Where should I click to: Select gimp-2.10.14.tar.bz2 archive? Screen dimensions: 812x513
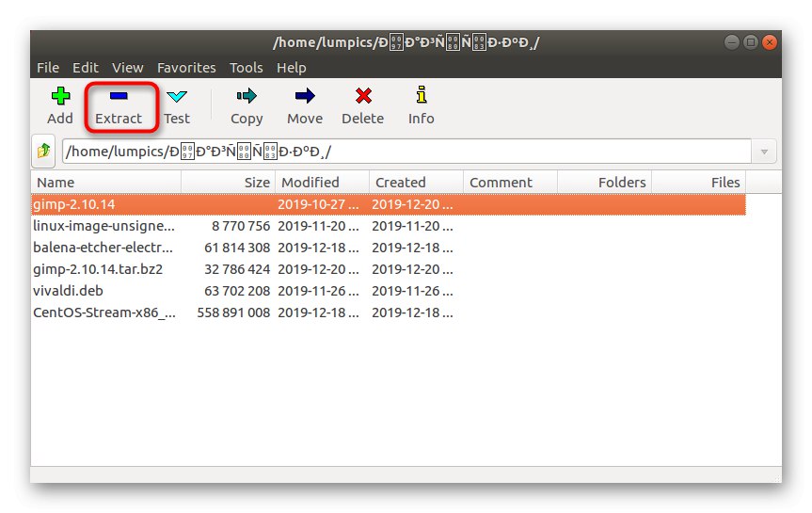pos(98,269)
